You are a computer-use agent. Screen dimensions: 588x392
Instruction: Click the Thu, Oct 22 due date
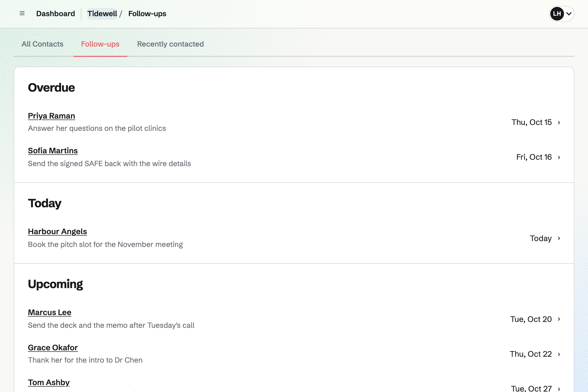point(531,354)
